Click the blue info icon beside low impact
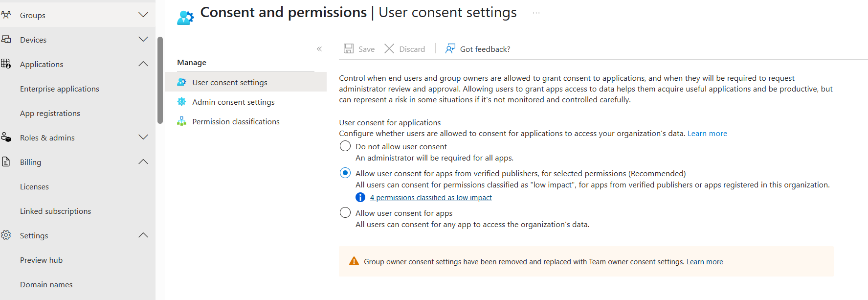868x300 pixels. (x=360, y=197)
